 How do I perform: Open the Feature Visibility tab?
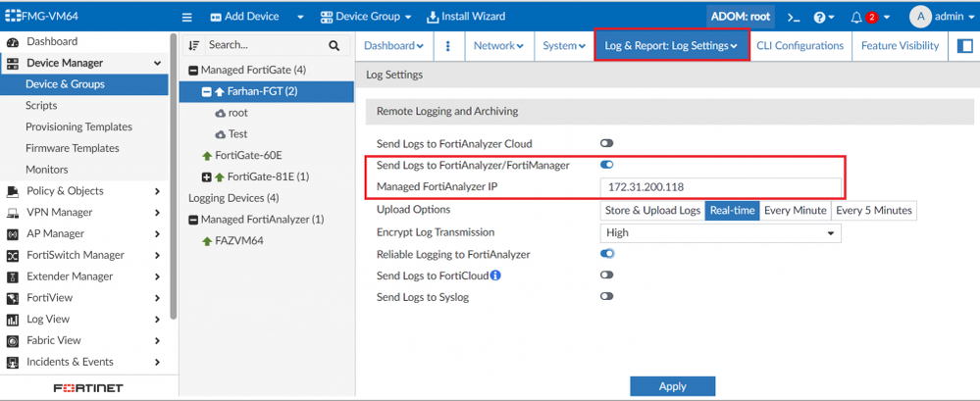pos(900,46)
